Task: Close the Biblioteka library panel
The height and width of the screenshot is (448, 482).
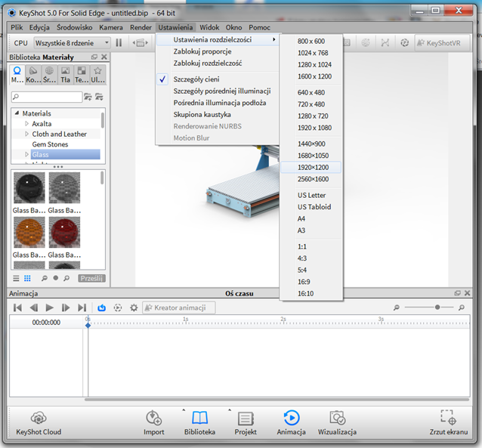Action: tap(104, 57)
